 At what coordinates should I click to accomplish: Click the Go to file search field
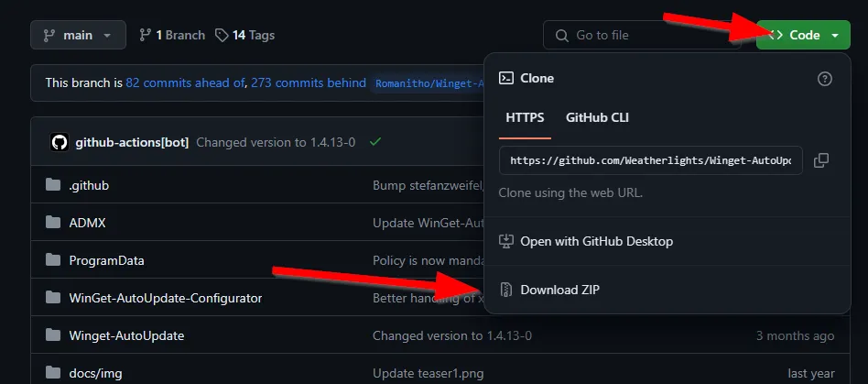[642, 35]
